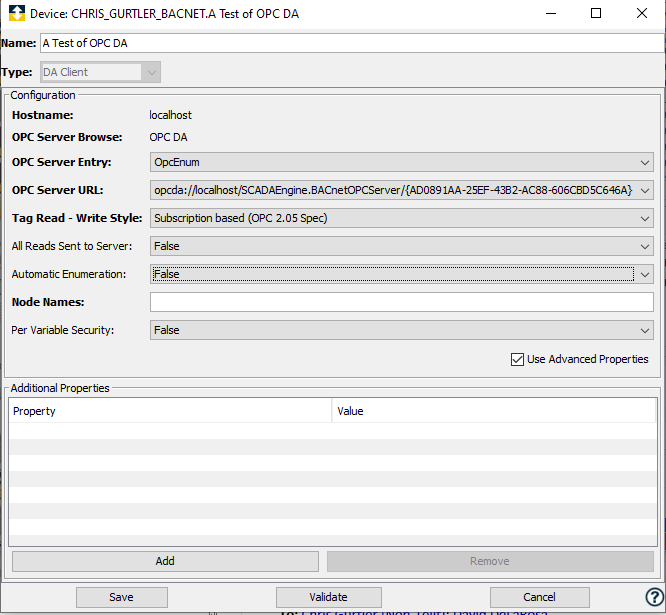
Task: Maximize the device window
Action: coord(595,14)
